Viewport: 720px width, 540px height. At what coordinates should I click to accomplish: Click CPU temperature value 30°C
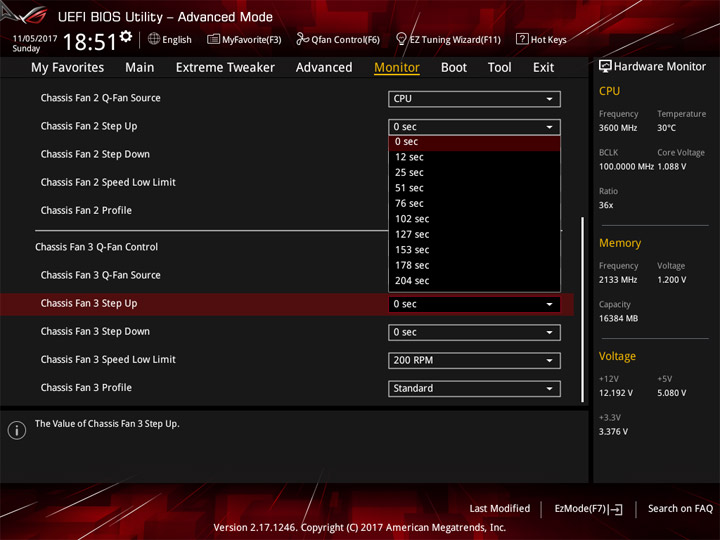coord(666,128)
